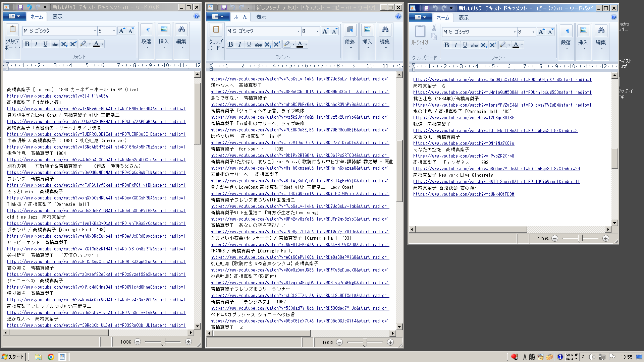Toggle Superscript in left WordPad window

(73, 44)
